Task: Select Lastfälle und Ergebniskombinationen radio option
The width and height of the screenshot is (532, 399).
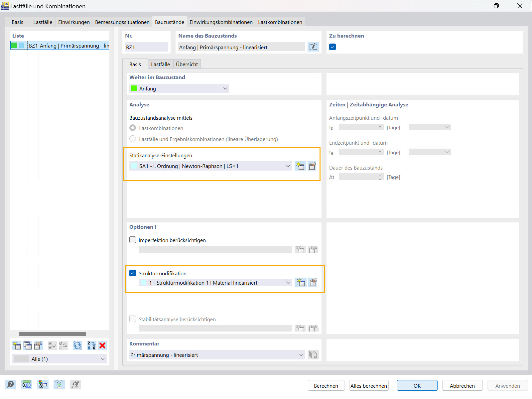Action: pos(133,139)
